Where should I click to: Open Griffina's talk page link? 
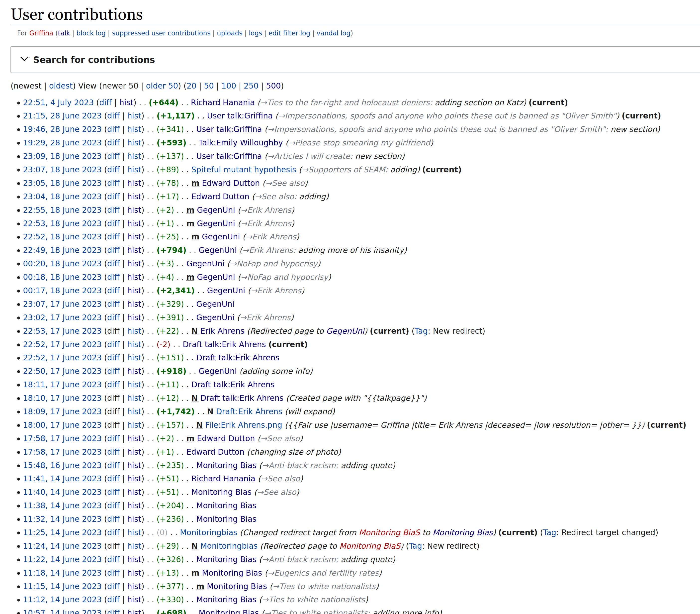64,33
